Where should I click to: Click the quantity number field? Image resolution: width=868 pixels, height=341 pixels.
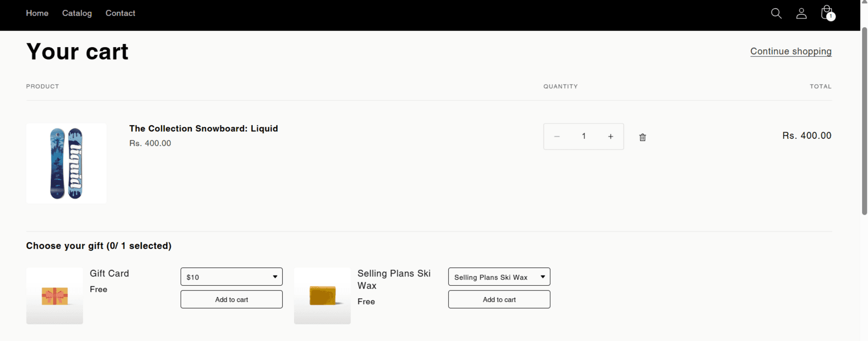coord(584,137)
